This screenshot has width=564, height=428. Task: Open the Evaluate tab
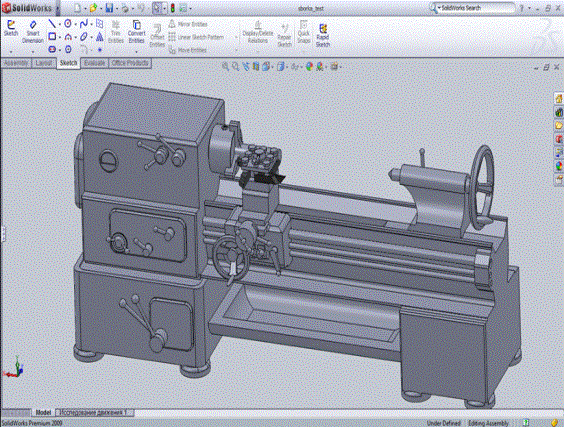[x=95, y=63]
